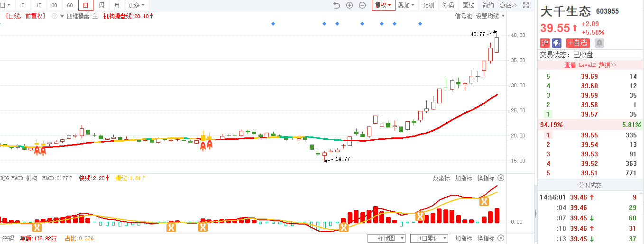
Task: Open the 信号池 signal pool
Action: coord(463,16)
